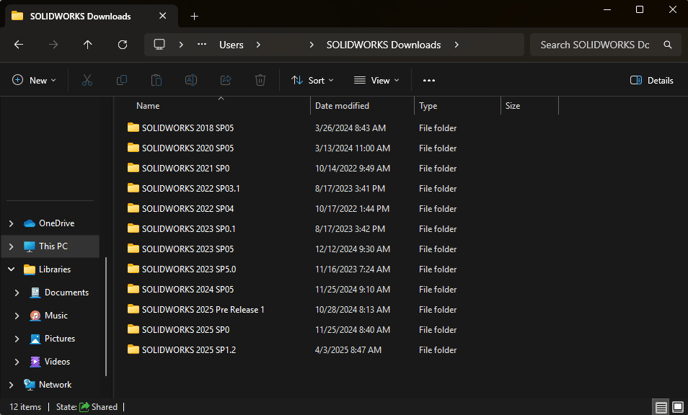Viewport: 688px width, 415px height.
Task: Open the New dropdown menu
Action: click(x=34, y=80)
